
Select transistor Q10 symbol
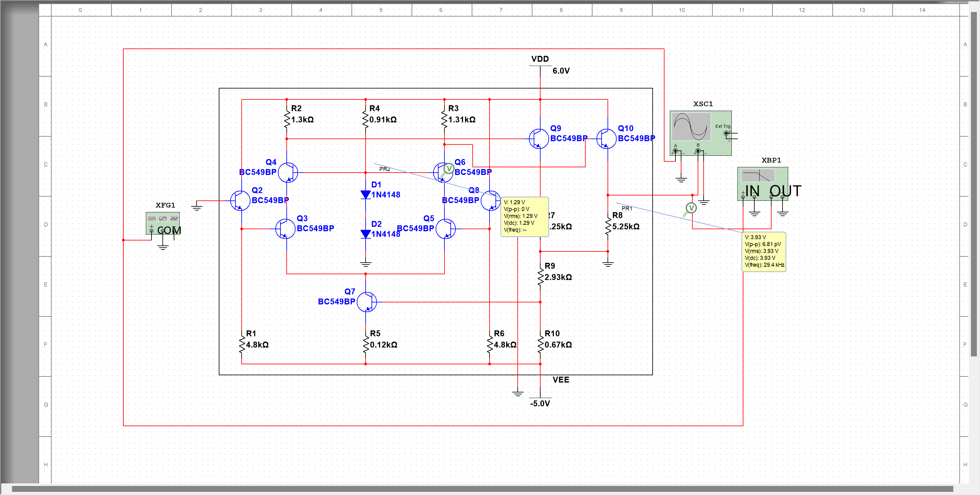click(x=606, y=139)
